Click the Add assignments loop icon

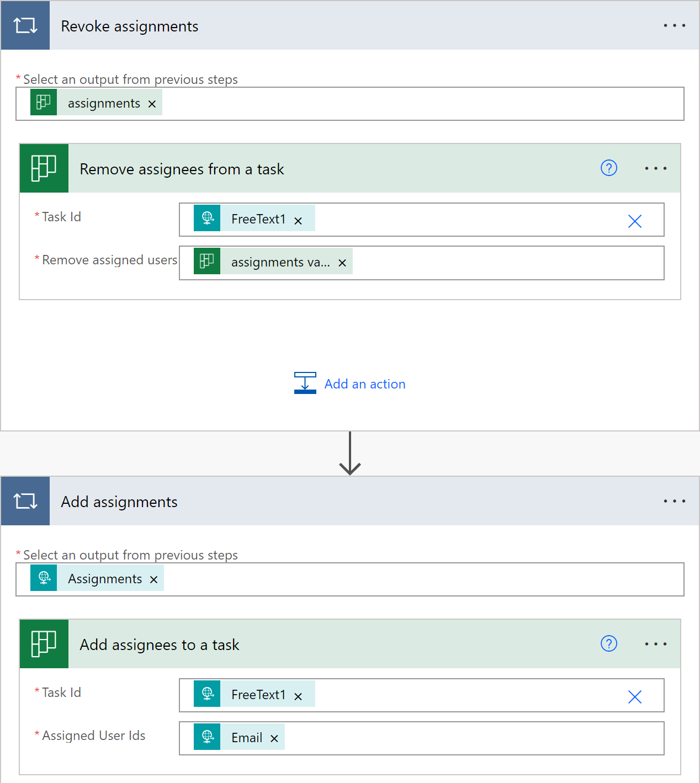[25, 501]
